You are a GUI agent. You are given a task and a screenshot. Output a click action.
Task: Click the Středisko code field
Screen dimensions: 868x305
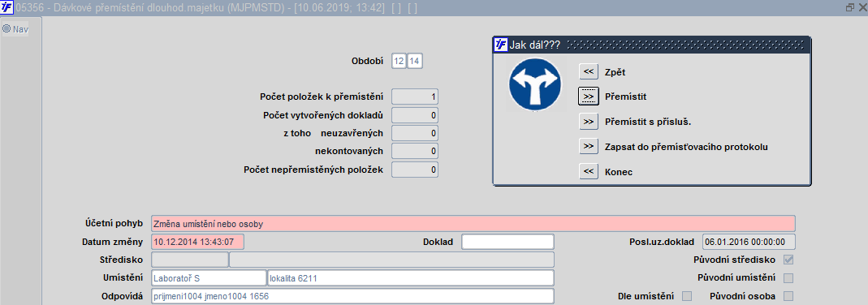click(189, 260)
